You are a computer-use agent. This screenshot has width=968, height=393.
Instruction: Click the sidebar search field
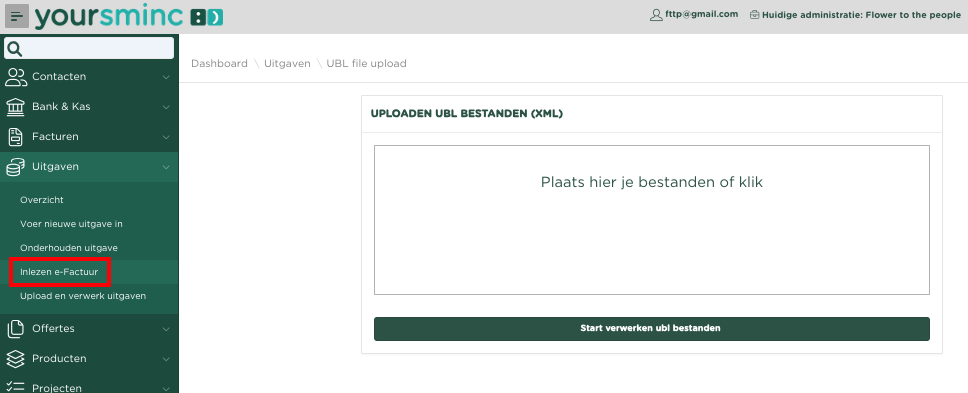click(89, 48)
